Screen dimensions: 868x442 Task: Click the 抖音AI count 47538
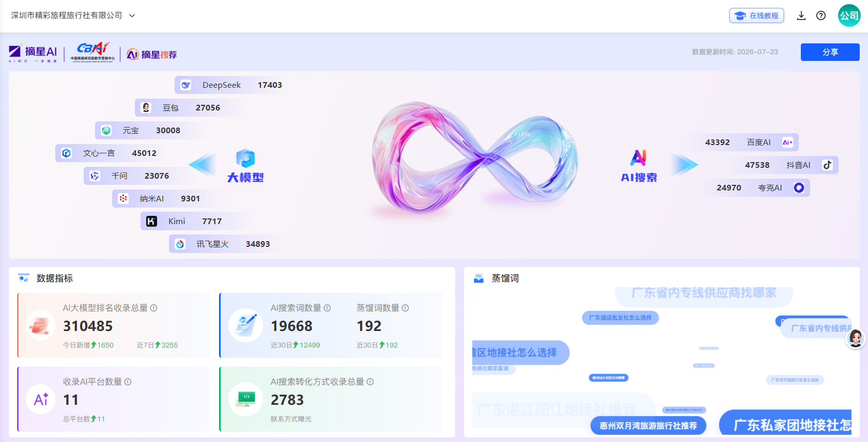757,165
